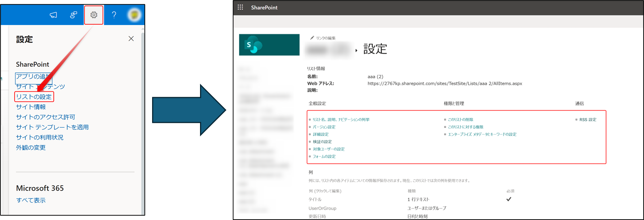Viewport: 644px width, 220px height.
Task: Click the list name aaa (2)
Action: [375, 76]
